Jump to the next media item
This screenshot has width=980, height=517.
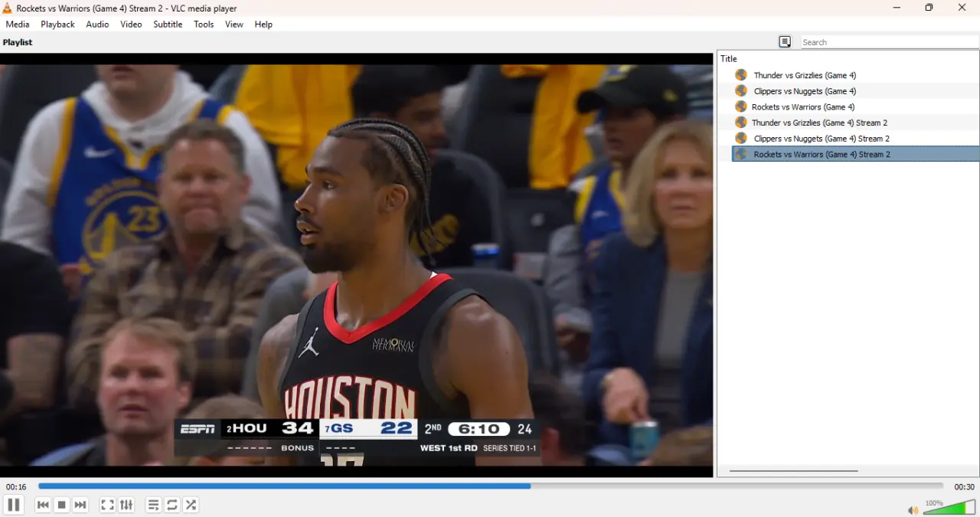80,505
